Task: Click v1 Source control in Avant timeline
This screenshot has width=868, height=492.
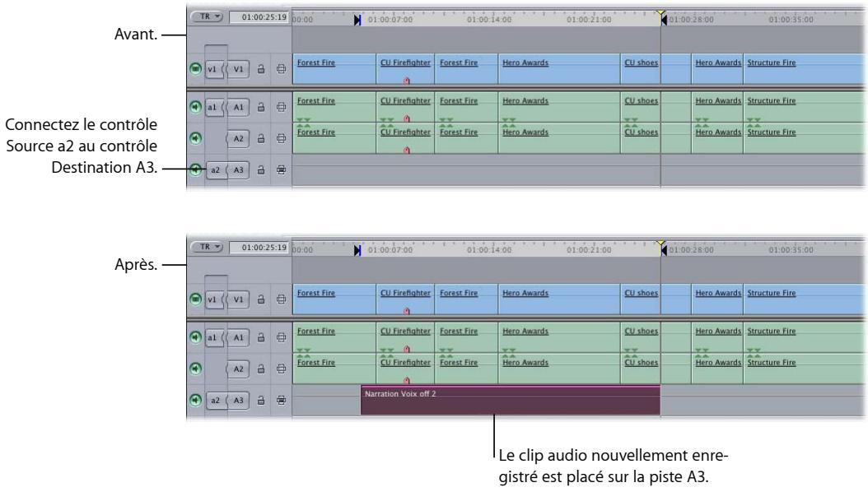Action: click(213, 69)
